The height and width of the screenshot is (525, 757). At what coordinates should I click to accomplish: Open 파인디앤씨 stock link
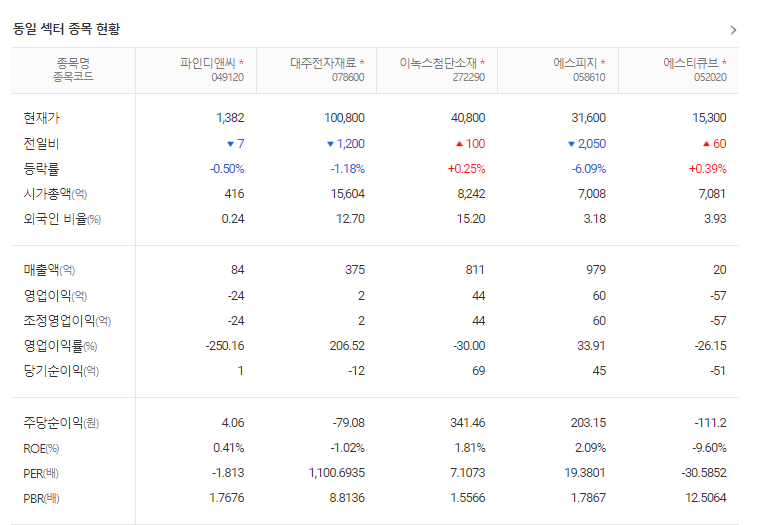pos(208,63)
